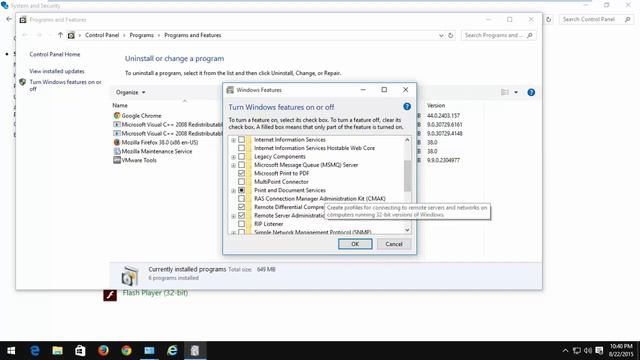Click Flash Player (32-bit) link
The width and height of the screenshot is (640, 360).
click(155, 293)
